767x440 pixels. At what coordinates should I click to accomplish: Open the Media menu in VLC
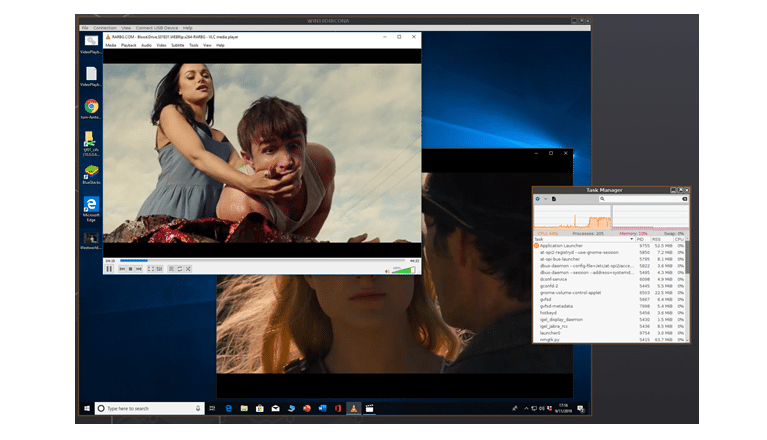(x=111, y=45)
